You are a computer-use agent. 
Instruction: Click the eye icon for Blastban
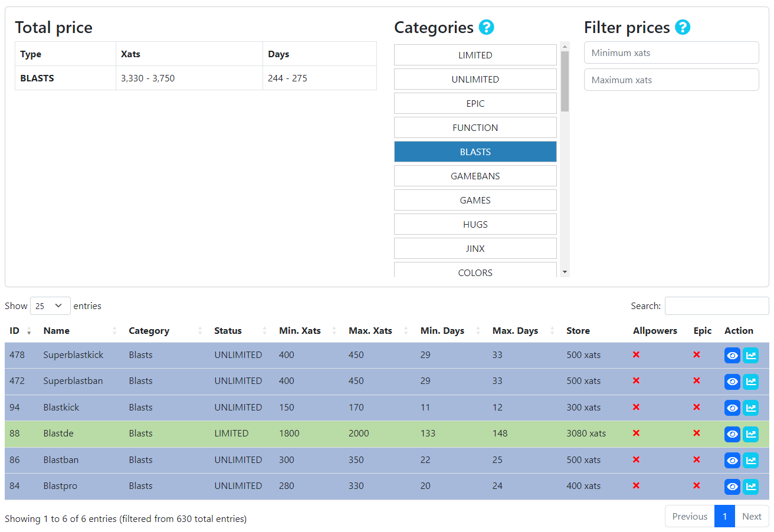click(732, 461)
